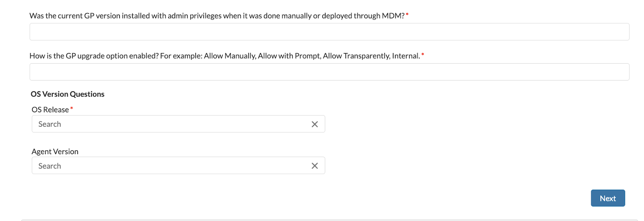Click the Agent Version field label

[x=55, y=151]
